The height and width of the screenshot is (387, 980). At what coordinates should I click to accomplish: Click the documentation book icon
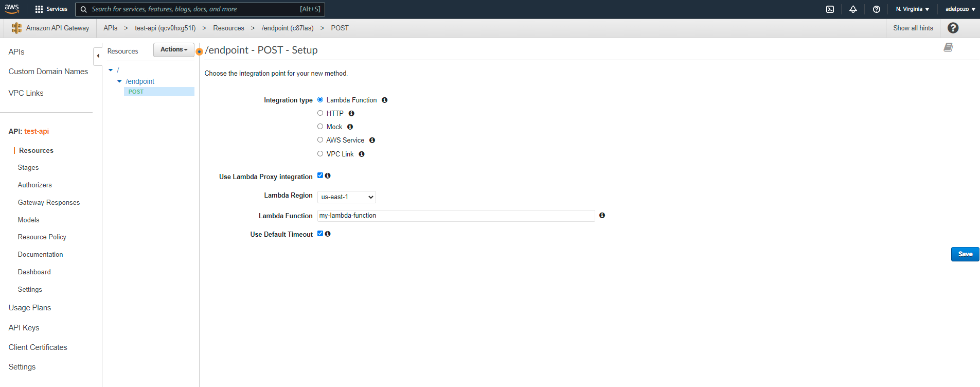pos(948,47)
